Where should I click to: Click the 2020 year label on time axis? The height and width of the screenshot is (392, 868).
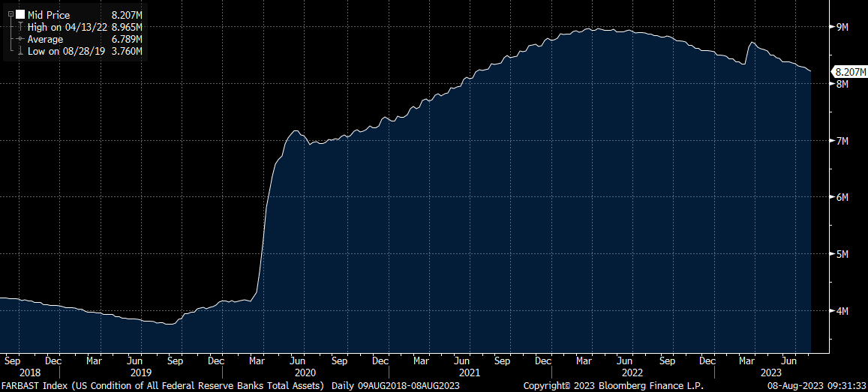click(305, 373)
